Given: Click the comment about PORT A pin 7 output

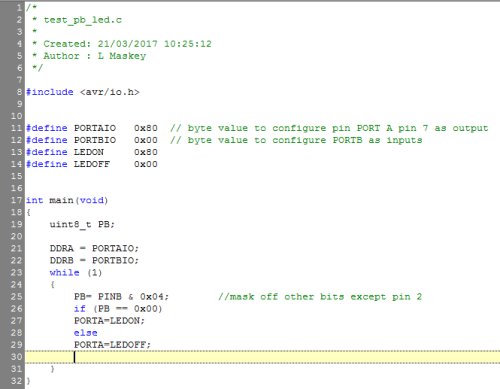Looking at the screenshot, I should point(329,128).
